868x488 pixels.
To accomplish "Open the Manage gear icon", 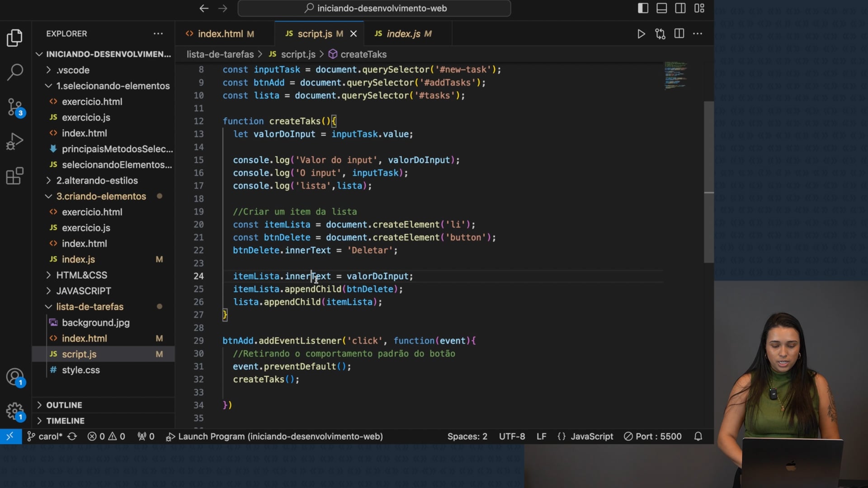I will 15,411.
